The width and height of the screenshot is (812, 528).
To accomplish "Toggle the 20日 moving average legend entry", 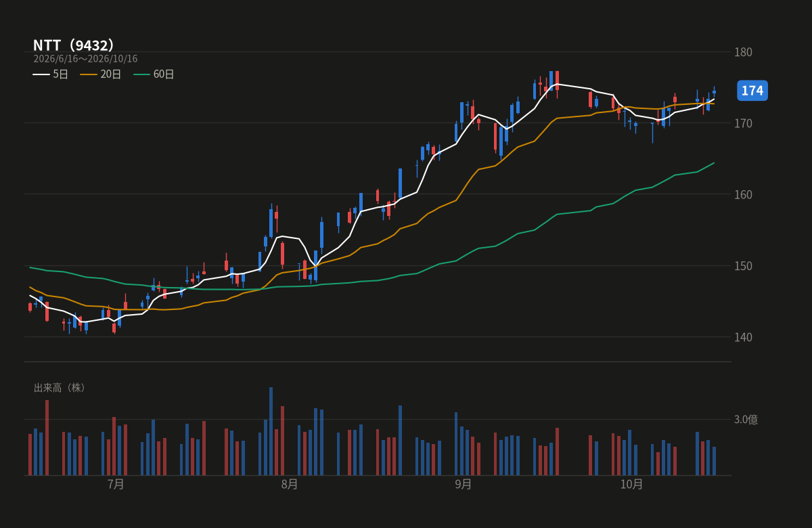I will (101, 74).
